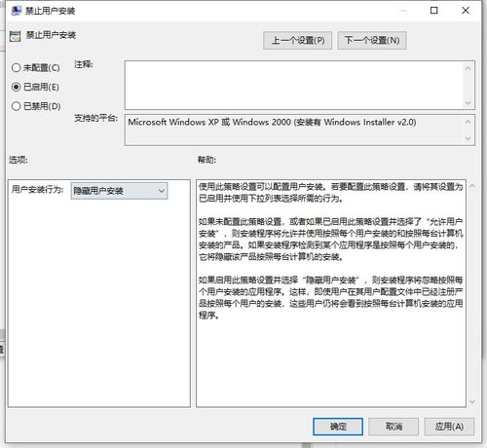
Task: Apply changes with 应用(A) button
Action: [449, 427]
